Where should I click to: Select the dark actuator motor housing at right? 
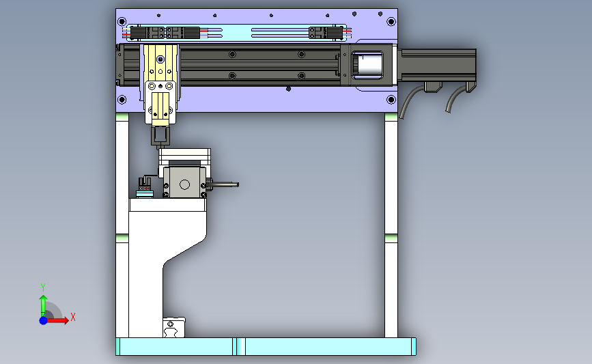[x=437, y=65]
